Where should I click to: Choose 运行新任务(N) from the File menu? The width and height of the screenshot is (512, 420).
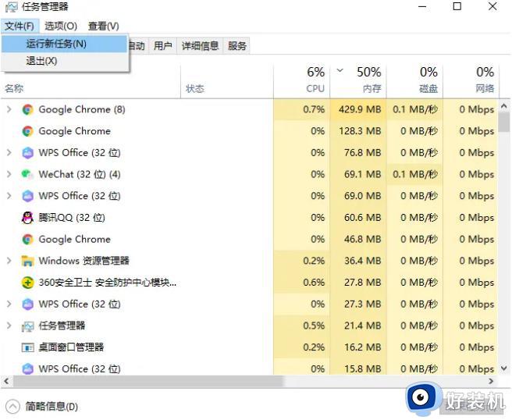64,44
